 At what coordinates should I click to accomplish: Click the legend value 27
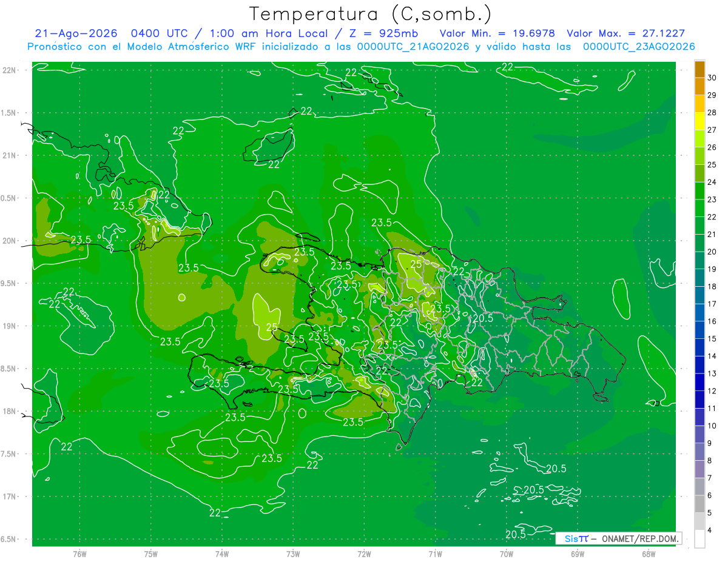(x=712, y=130)
